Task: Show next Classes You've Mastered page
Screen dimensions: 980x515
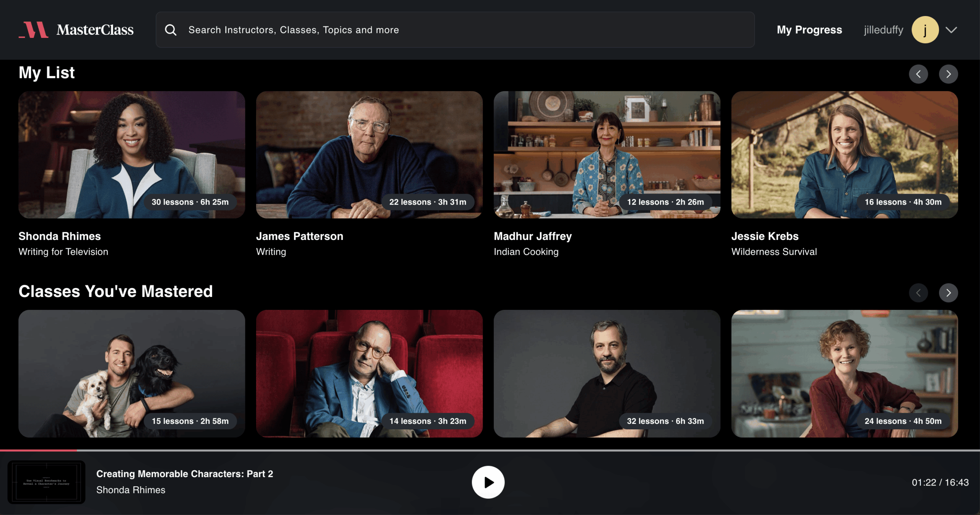Action: click(x=948, y=293)
